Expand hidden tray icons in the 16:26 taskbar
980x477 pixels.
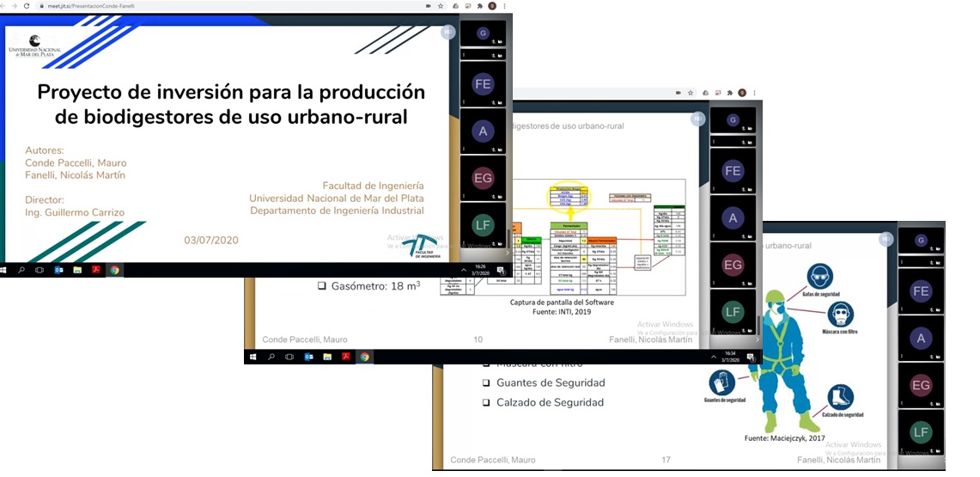click(x=464, y=270)
